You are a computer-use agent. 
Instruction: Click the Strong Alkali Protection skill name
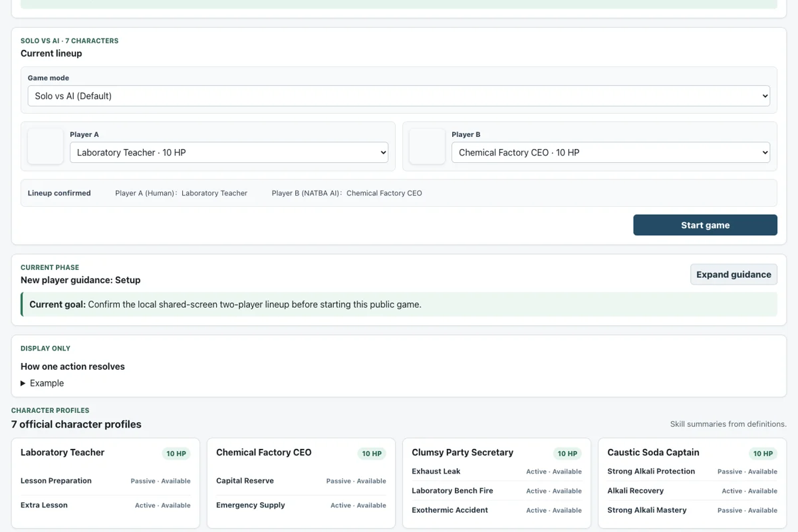pyautogui.click(x=651, y=471)
